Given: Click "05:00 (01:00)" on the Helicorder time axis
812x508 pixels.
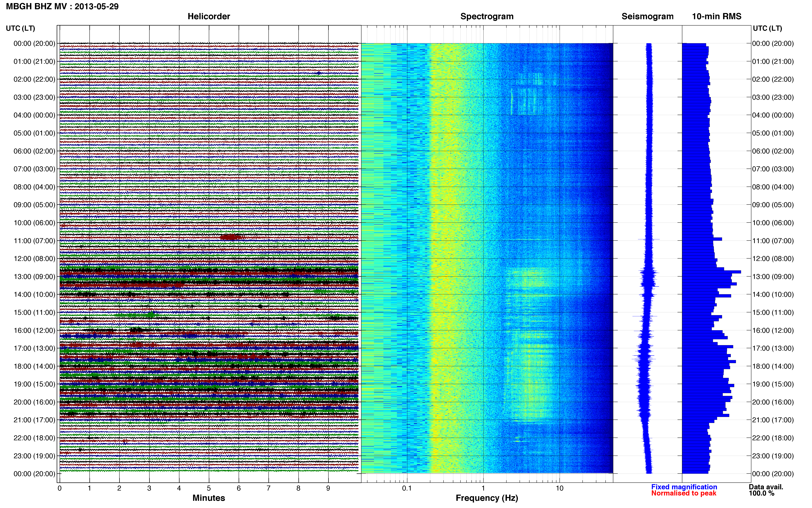Looking at the screenshot, I should tap(34, 133).
